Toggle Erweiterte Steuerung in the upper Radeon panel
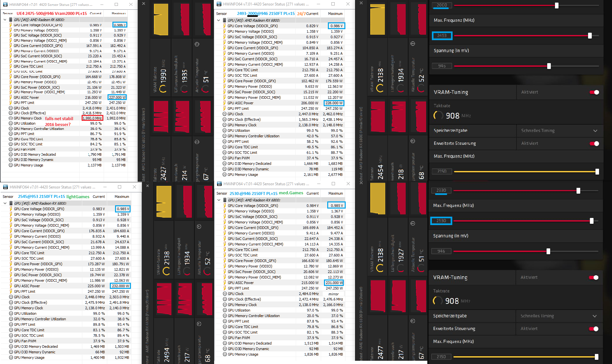 594,143
